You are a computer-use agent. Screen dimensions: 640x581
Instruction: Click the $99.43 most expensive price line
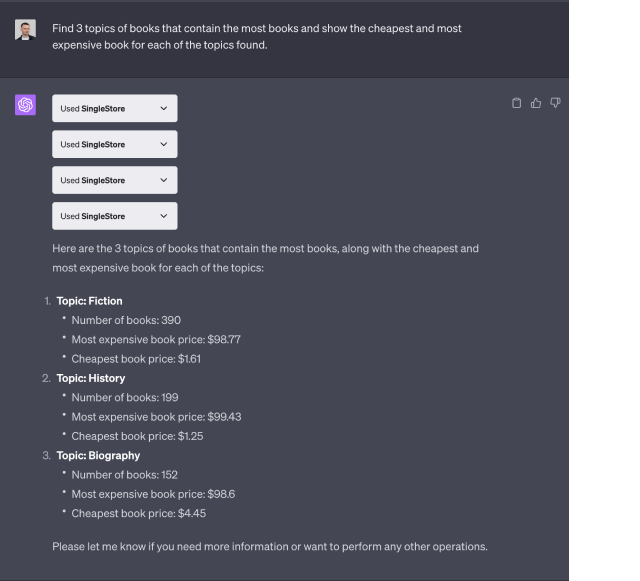pyautogui.click(x=156, y=417)
